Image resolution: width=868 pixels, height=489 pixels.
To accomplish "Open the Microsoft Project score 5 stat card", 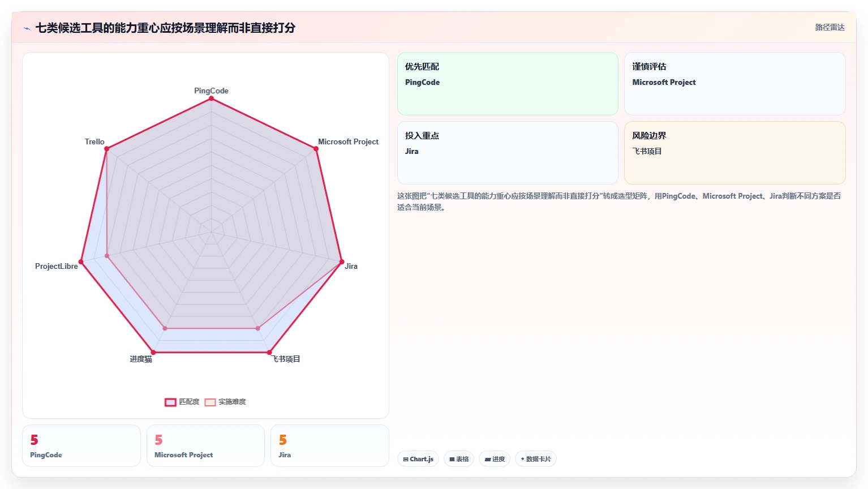I will pos(205,446).
